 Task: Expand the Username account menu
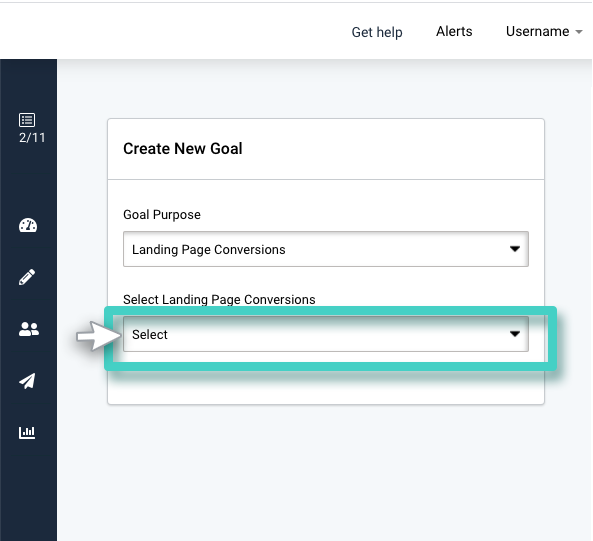(544, 31)
